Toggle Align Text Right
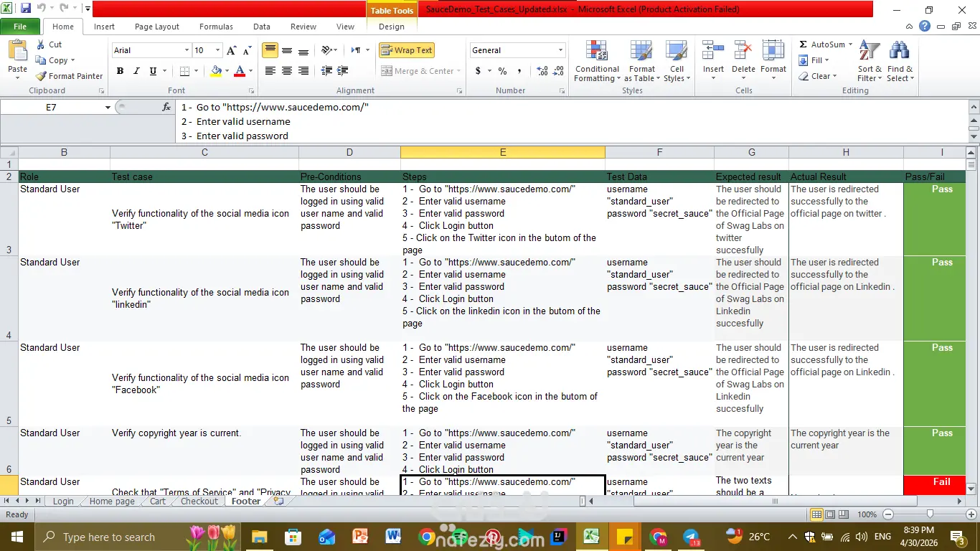This screenshot has height=551, width=980. [x=303, y=71]
